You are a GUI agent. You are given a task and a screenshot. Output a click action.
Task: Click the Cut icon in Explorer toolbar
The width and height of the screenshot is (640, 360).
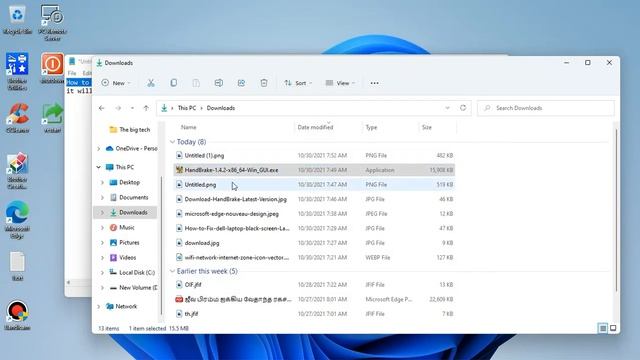pyautogui.click(x=151, y=83)
